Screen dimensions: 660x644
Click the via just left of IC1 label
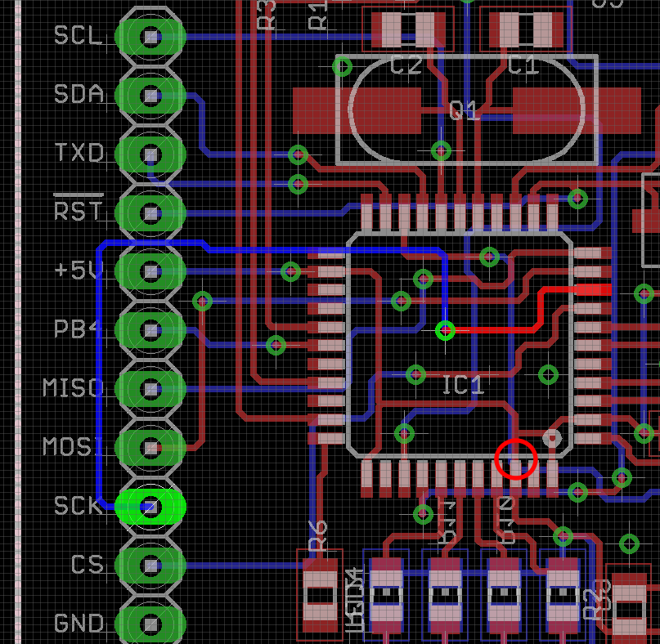415,374
